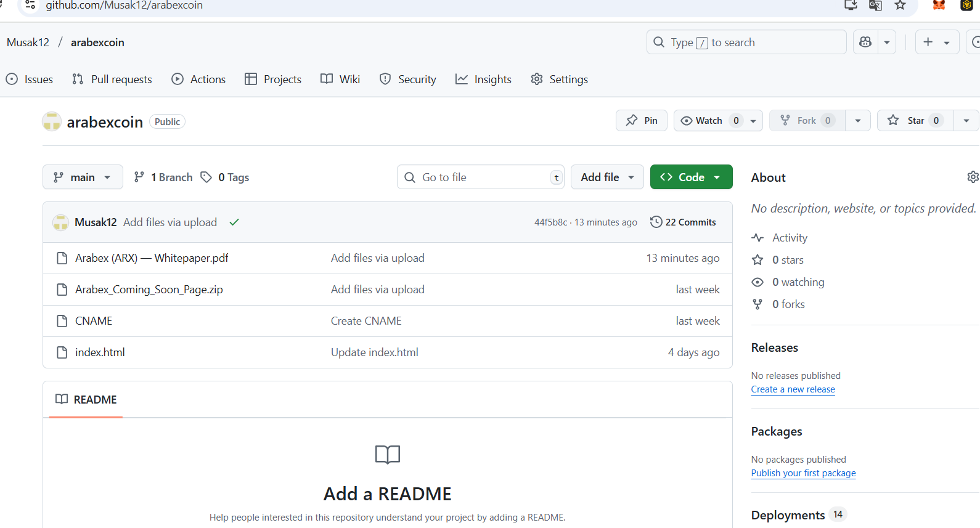This screenshot has width=980, height=528.
Task: Click the Musak12 avatar in commit row
Action: 60,222
